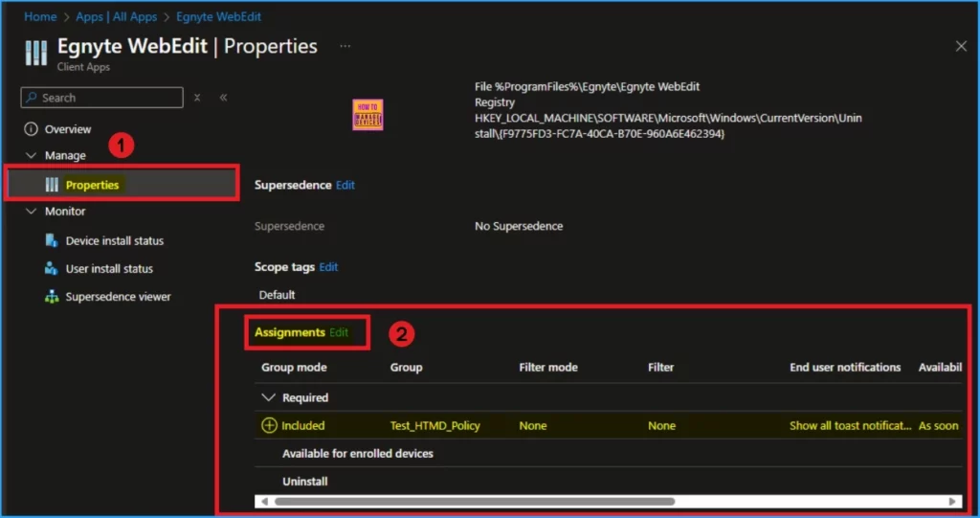Click the horizontal scrollbar left arrow

(264, 501)
